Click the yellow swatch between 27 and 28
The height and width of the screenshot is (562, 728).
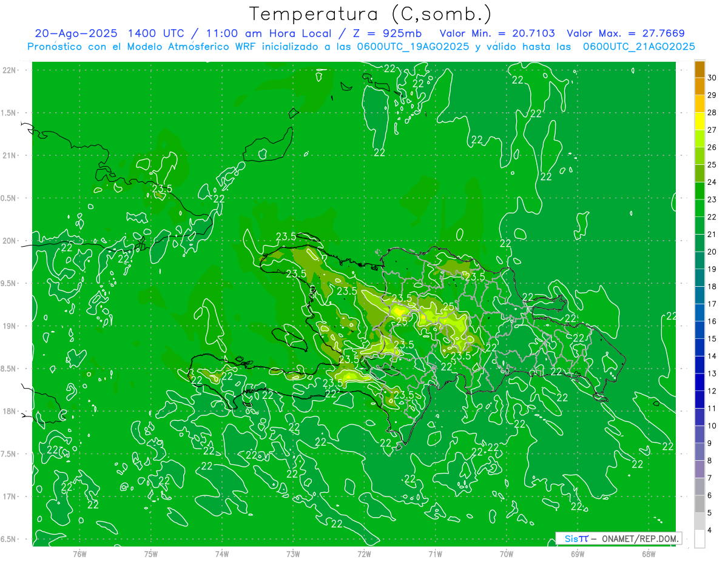(x=699, y=121)
